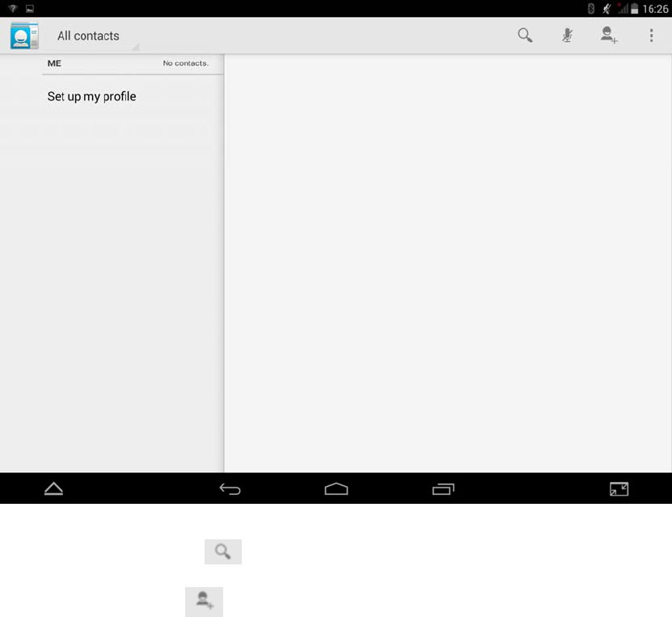Click the enlarged add contact icon below screenshot

coord(204,602)
